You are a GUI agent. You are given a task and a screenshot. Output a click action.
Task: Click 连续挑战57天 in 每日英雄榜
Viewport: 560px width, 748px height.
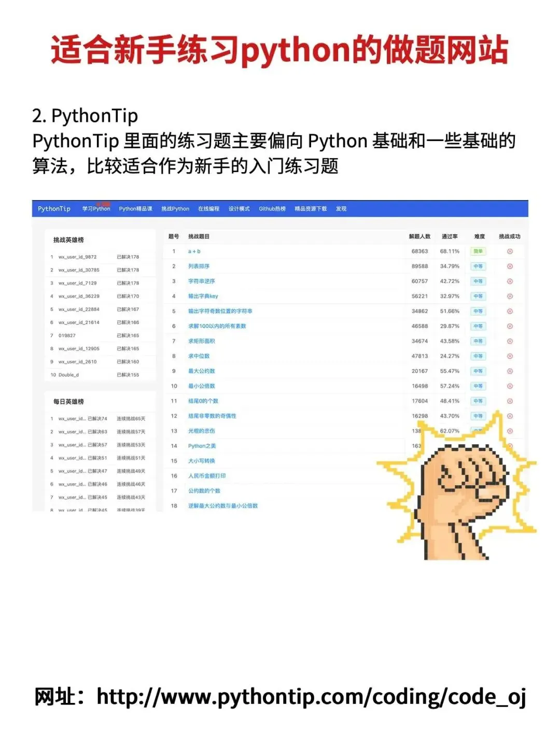[131, 432]
